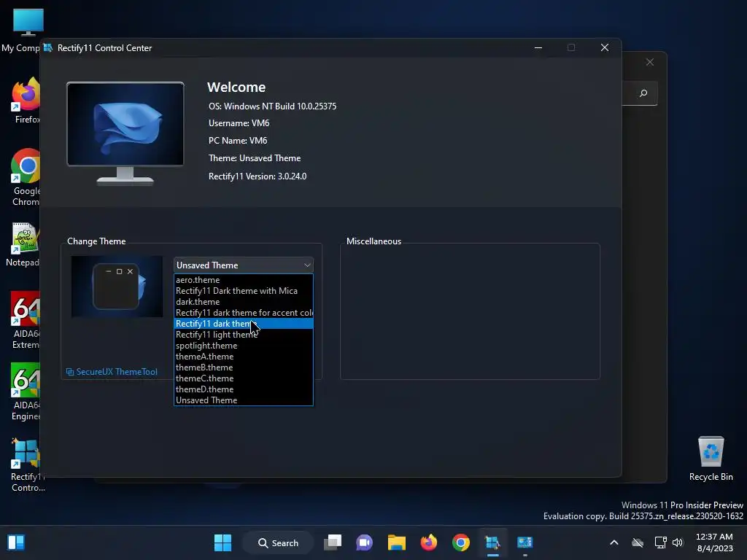The width and height of the screenshot is (747, 560).
Task: Close the background window behind Control Center
Action: (650, 63)
